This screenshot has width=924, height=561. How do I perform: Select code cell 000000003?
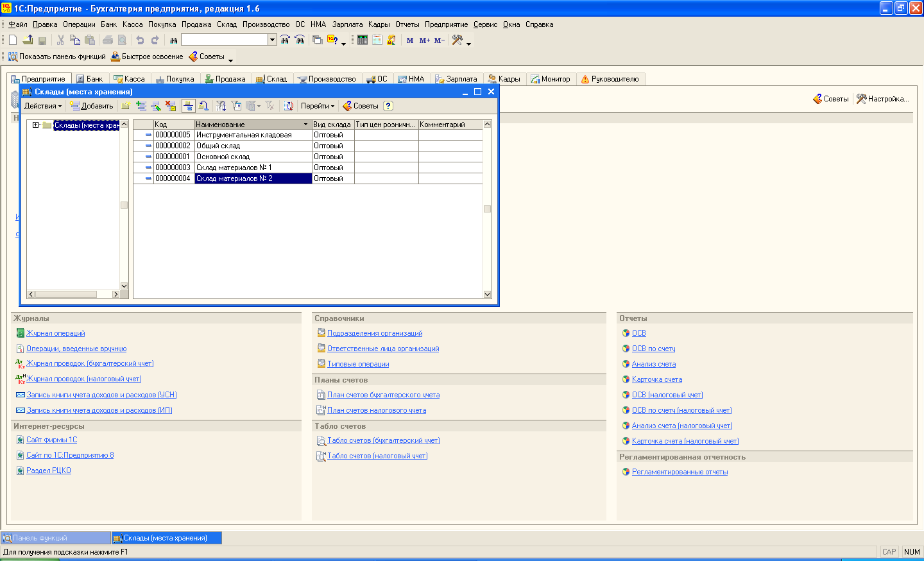pyautogui.click(x=173, y=168)
